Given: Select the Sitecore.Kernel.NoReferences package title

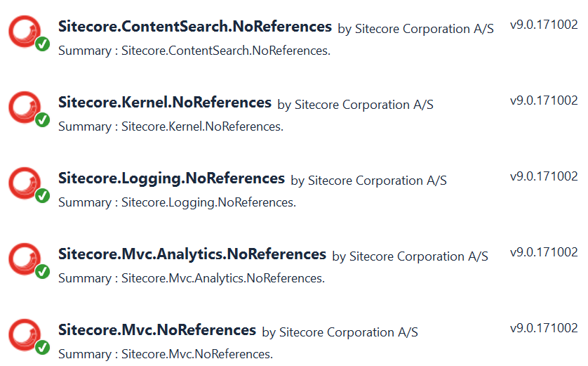Looking at the screenshot, I should click(164, 103).
